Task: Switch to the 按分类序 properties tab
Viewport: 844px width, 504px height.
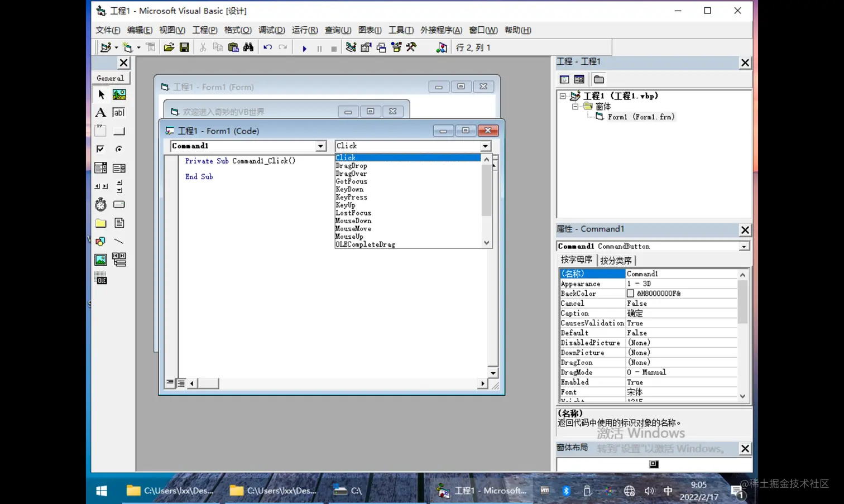Action: [616, 261]
